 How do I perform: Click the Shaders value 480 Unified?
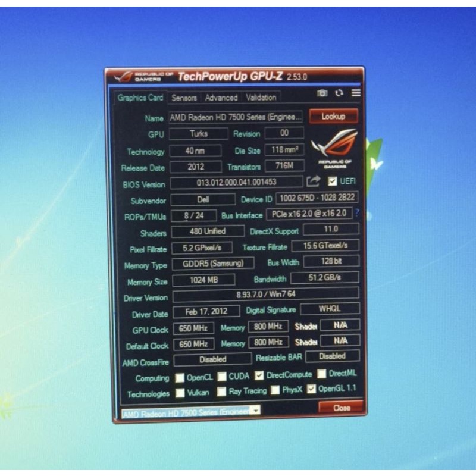[208, 231]
